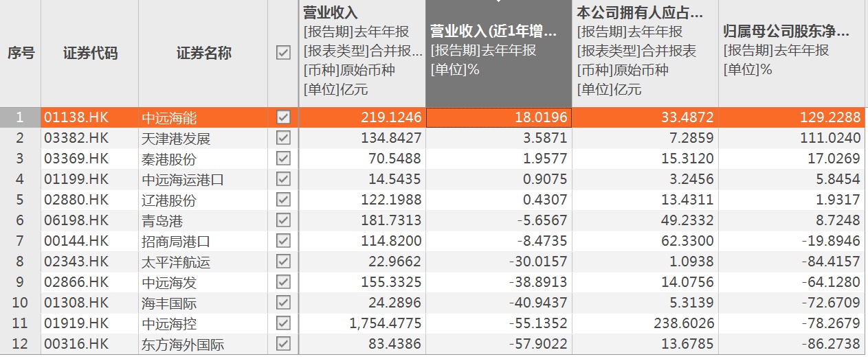This screenshot has height=359, width=868.
Task: Click the 序号 column header
Action: (21, 53)
